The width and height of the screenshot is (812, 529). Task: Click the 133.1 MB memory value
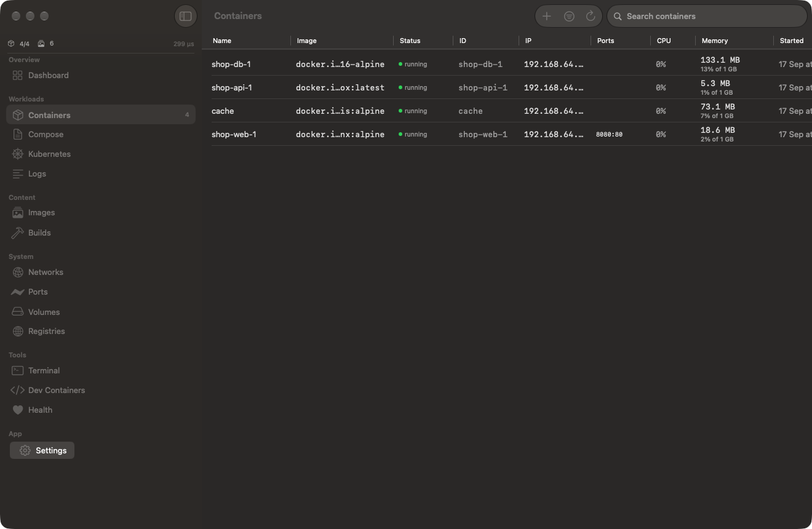[720, 60]
